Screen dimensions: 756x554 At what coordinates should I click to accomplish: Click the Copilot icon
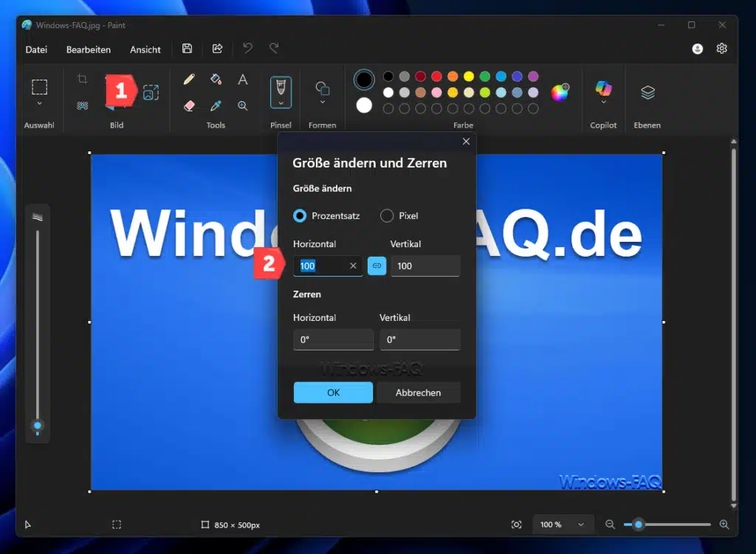[603, 89]
